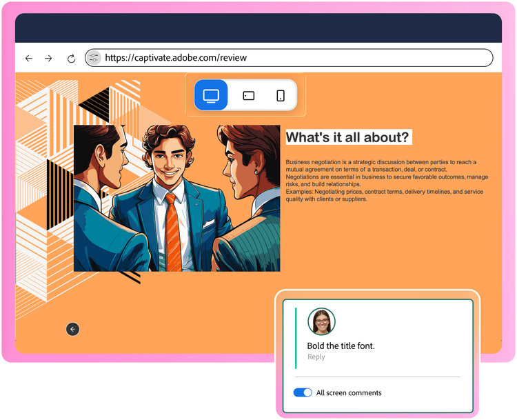Click the captivate.adobe.com/review address field

(x=289, y=58)
